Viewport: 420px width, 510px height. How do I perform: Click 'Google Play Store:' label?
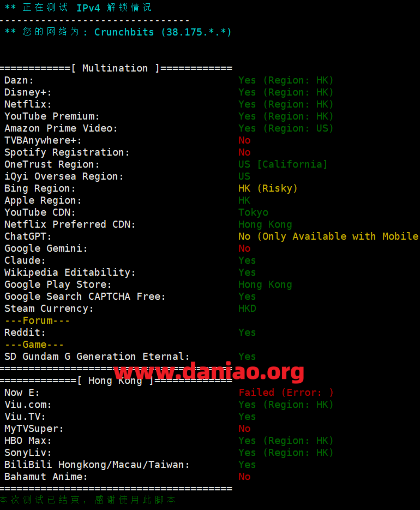click(58, 284)
